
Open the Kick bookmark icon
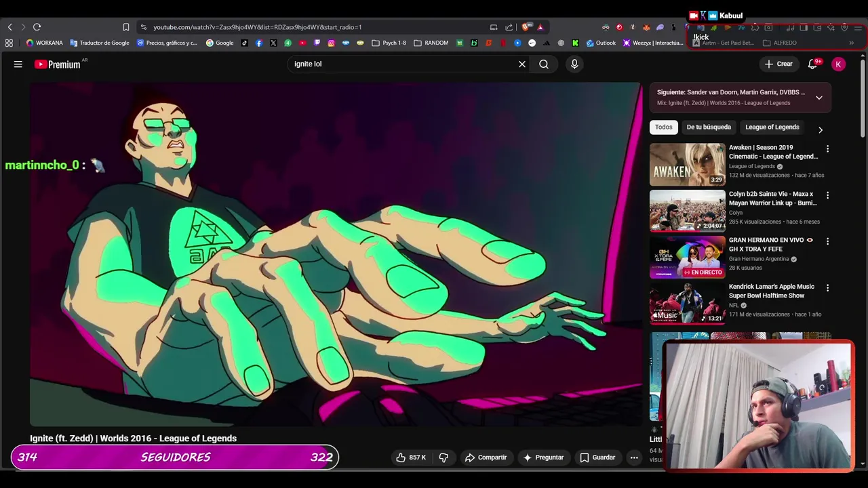click(575, 43)
